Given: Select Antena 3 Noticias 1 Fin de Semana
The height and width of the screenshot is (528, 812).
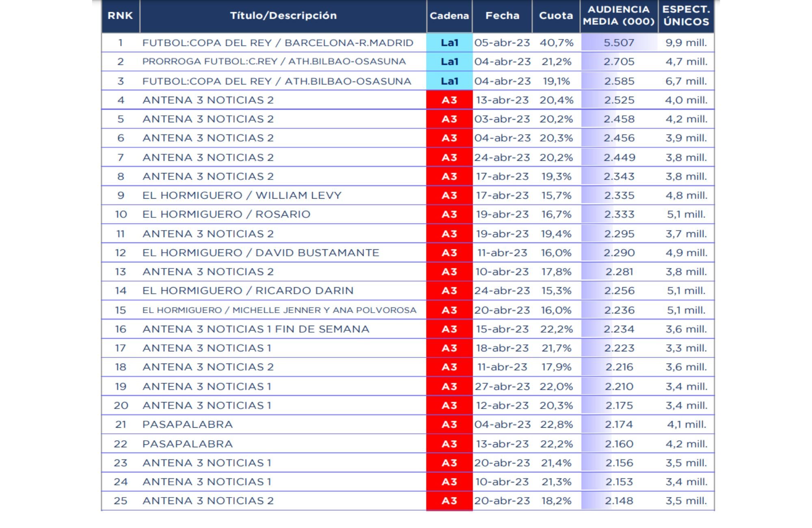Looking at the screenshot, I should pos(256,329).
